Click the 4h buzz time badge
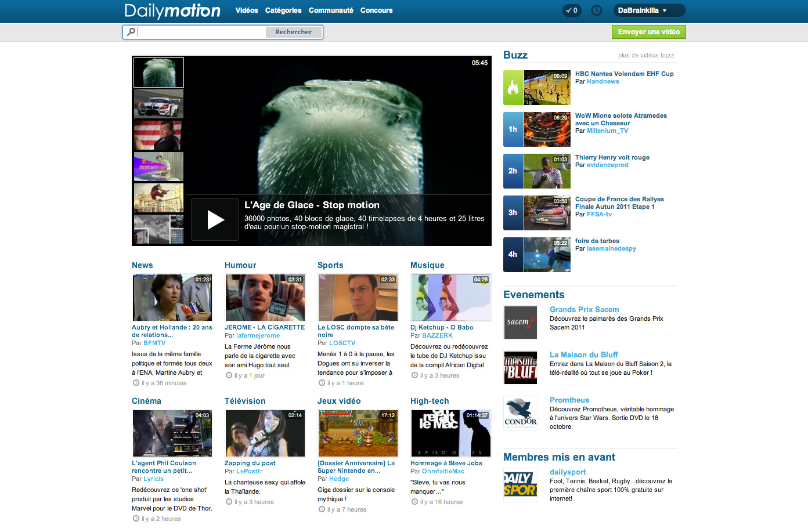This screenshot has width=808, height=532. pos(513,255)
